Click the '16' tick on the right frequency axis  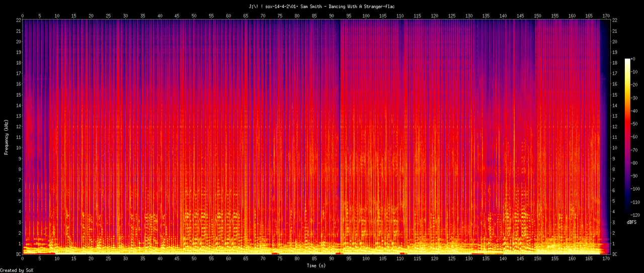(x=615, y=83)
